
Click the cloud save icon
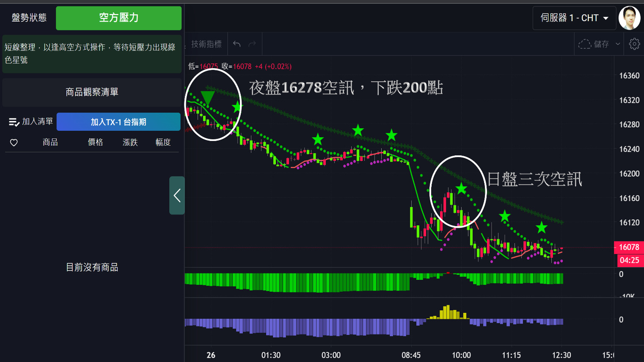coord(585,44)
